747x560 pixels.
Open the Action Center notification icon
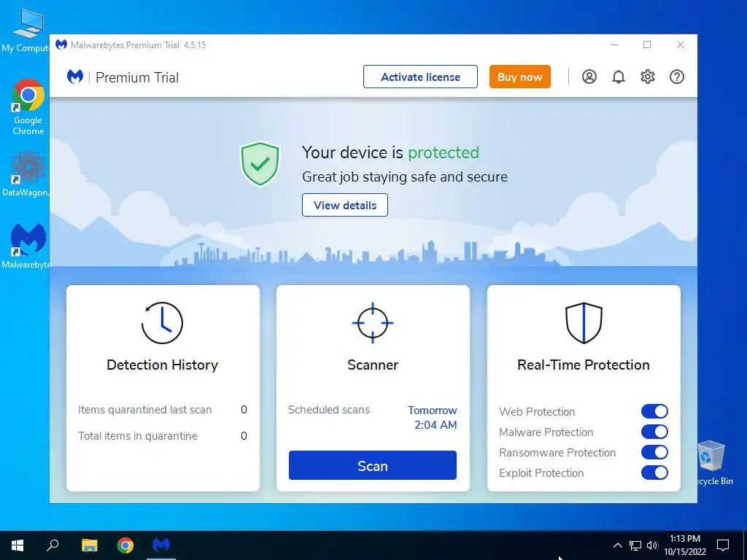pyautogui.click(x=723, y=545)
